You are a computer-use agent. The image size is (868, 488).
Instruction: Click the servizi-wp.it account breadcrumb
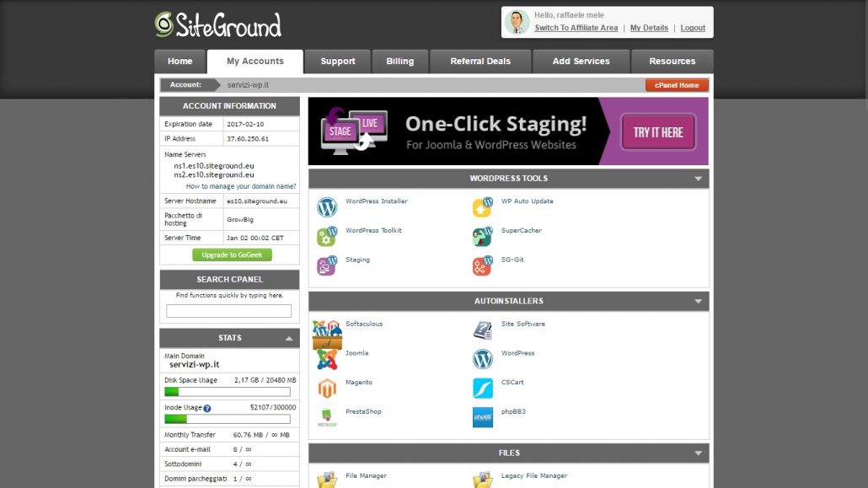(x=248, y=85)
